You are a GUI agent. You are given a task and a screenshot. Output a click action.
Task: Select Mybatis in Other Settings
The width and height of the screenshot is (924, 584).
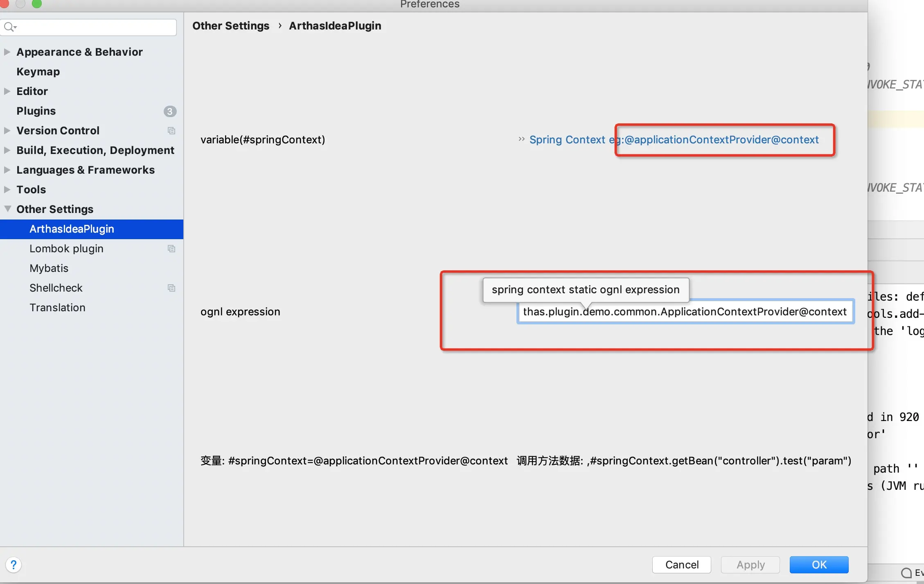pos(49,268)
